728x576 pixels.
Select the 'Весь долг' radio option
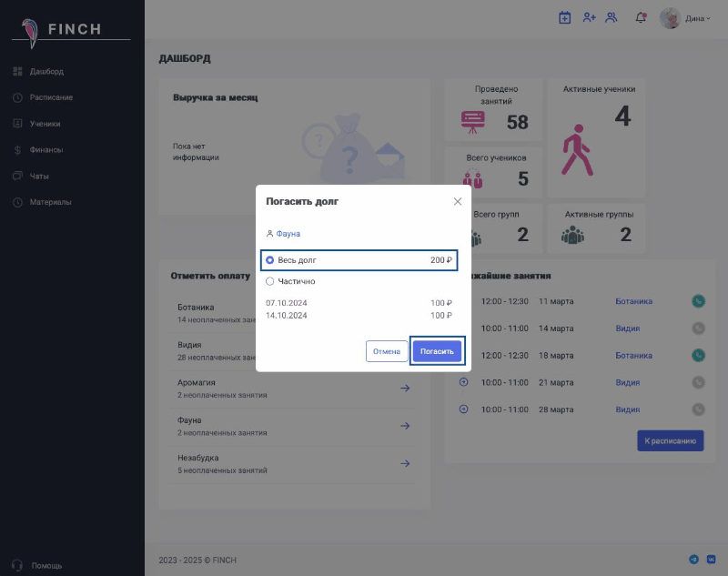[x=270, y=260]
